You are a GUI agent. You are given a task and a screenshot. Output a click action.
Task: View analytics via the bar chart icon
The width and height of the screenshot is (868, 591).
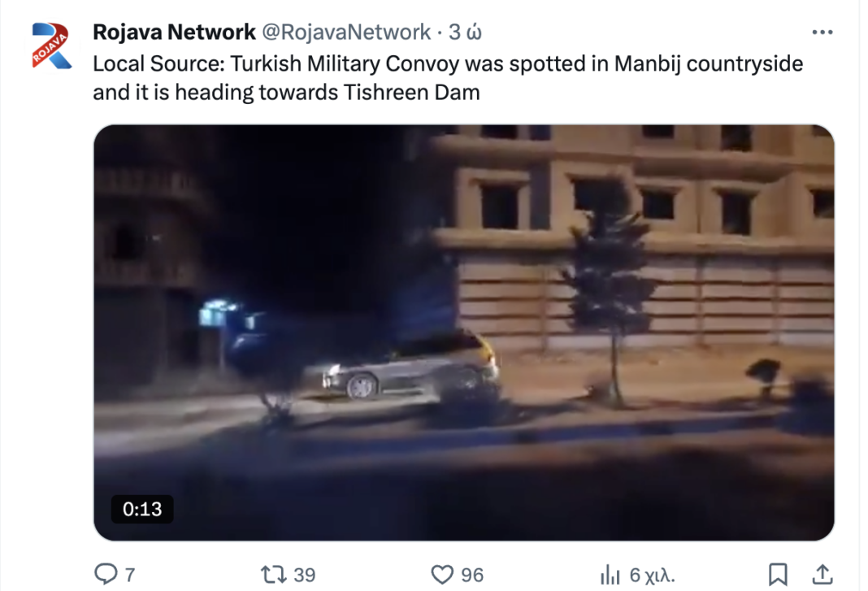(x=610, y=575)
